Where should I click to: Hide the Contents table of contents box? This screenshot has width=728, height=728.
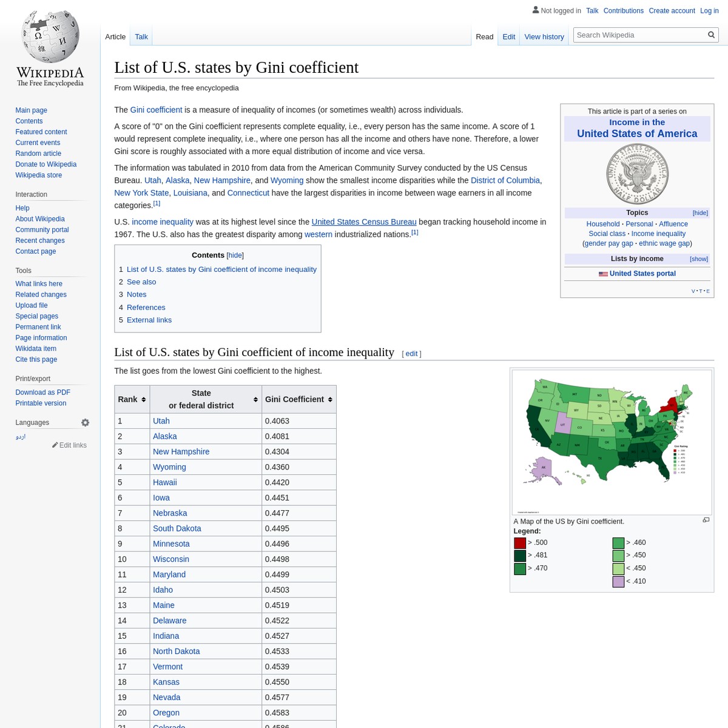(x=235, y=255)
